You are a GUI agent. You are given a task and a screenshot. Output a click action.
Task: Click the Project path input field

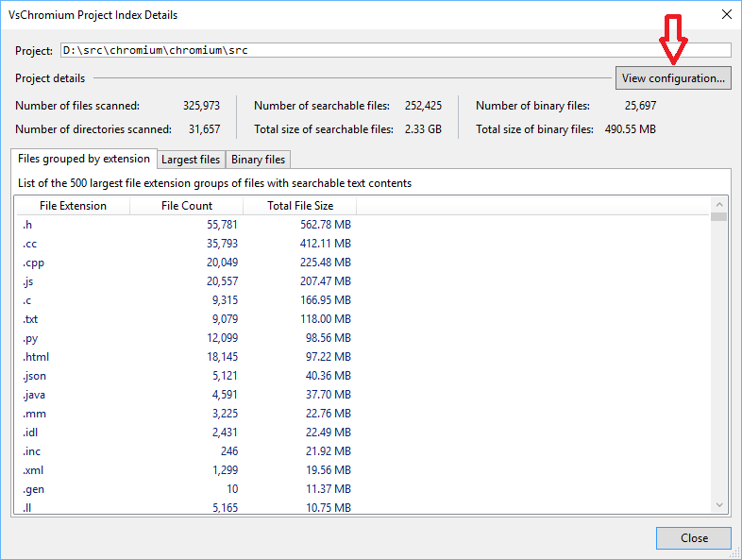coord(396,50)
